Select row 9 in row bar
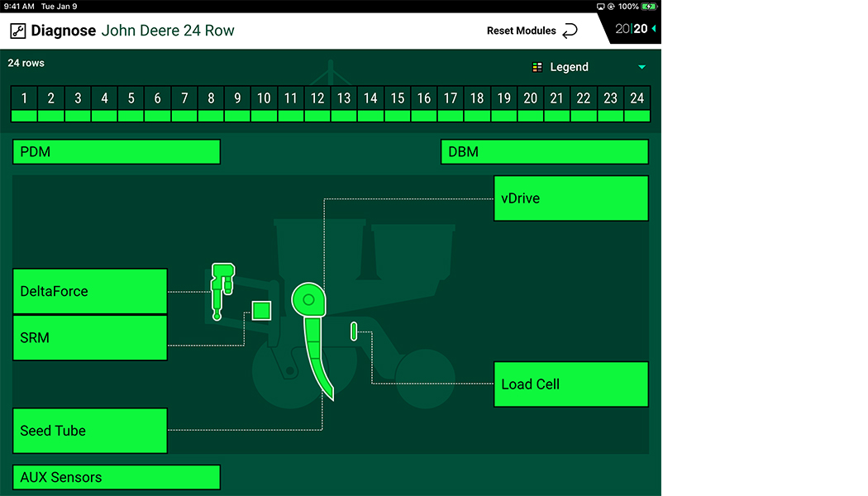The height and width of the screenshot is (496, 868). (237, 104)
